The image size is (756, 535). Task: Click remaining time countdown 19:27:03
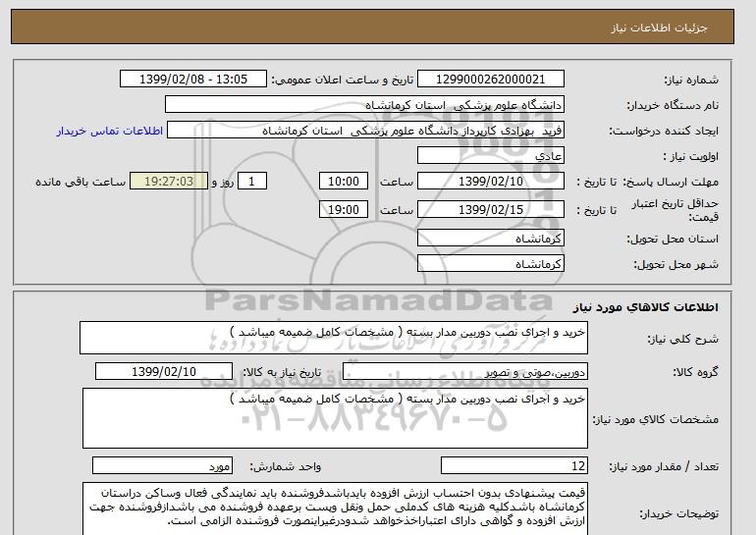tap(169, 182)
